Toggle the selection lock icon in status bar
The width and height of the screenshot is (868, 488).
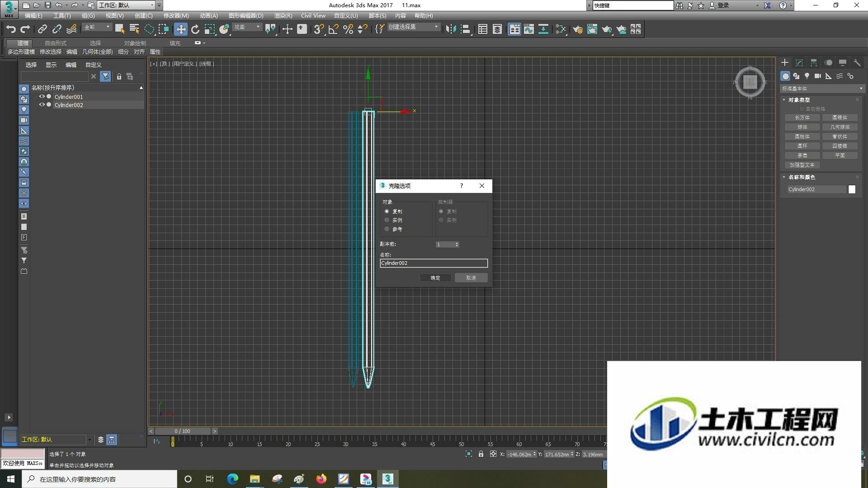pyautogui.click(x=481, y=454)
